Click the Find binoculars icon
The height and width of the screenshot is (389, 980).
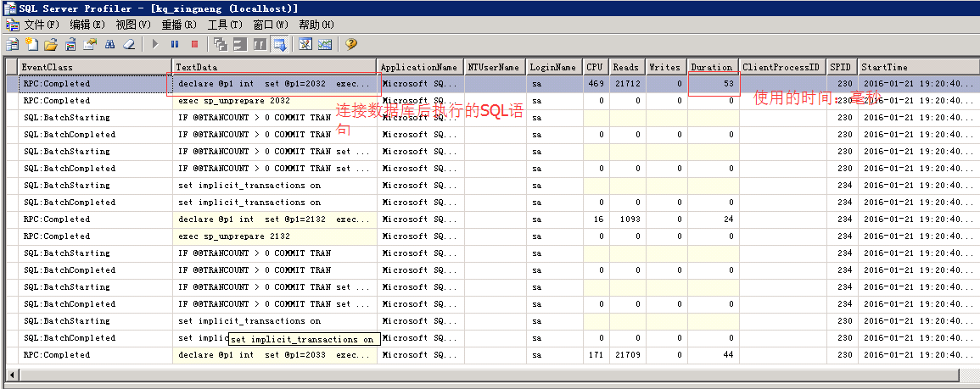[x=109, y=44]
